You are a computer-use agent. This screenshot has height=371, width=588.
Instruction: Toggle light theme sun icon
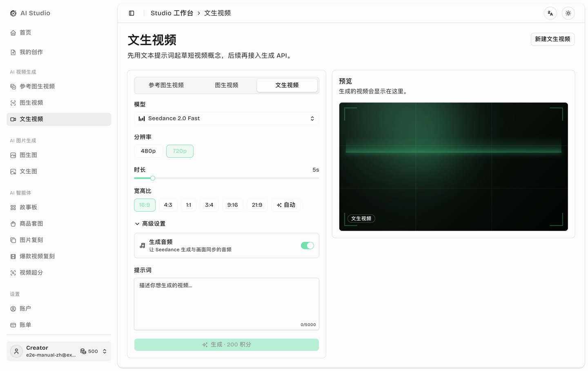point(568,13)
